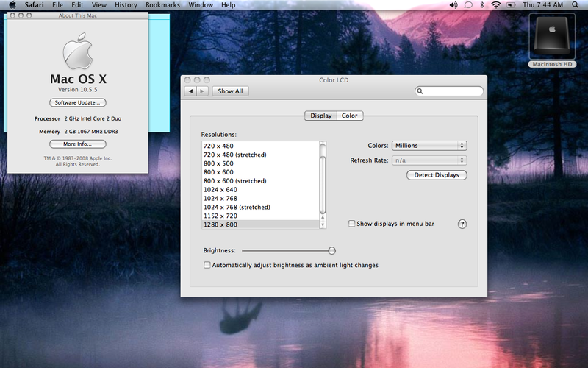Open the Help menu
This screenshot has width=588, height=368.
point(229,5)
